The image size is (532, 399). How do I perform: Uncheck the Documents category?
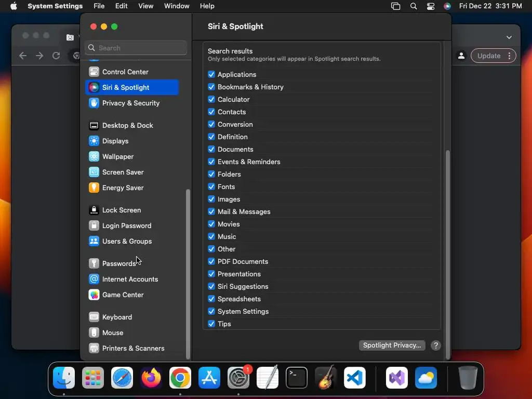pos(211,149)
